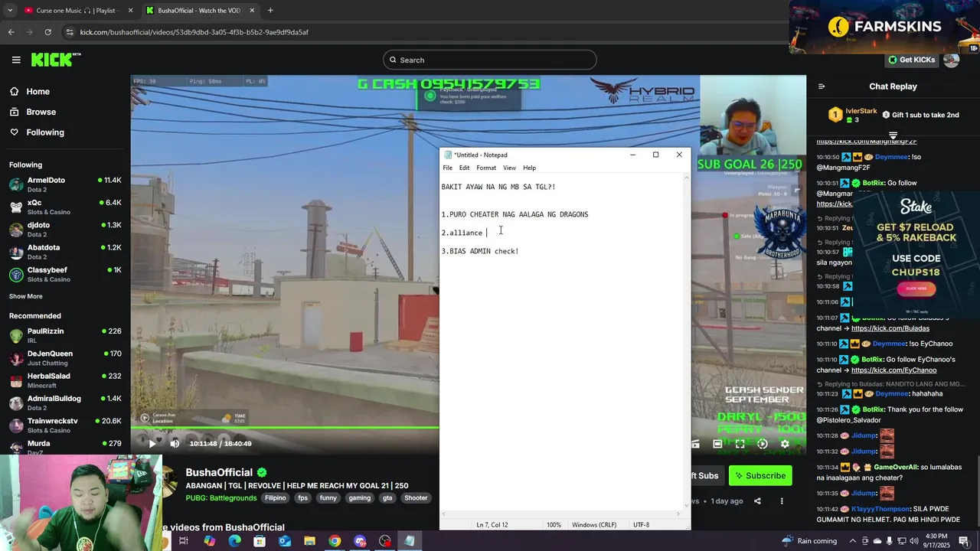Open Classybeef's channel
This screenshot has width=980, height=551.
(65, 274)
